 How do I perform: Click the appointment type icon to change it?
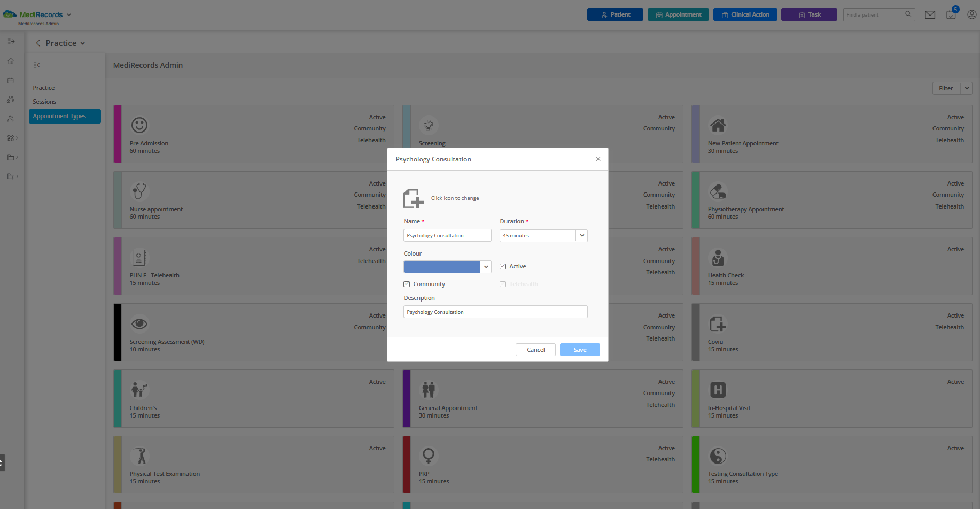coord(413,198)
